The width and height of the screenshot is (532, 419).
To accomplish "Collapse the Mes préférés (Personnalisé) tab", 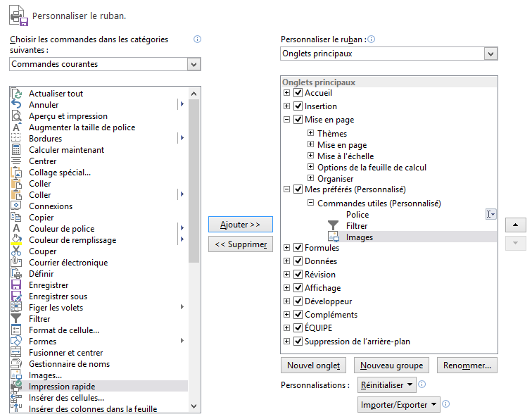I will pyautogui.click(x=286, y=189).
